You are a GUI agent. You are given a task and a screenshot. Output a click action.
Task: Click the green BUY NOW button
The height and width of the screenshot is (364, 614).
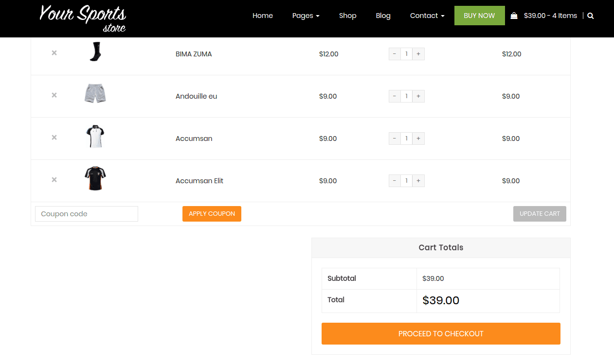coord(479,16)
